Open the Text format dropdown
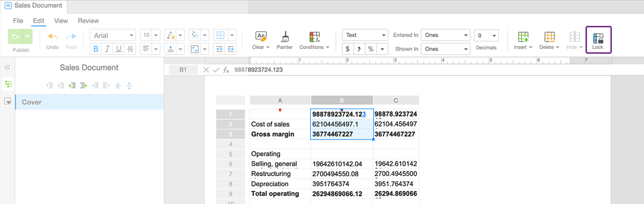Image resolution: width=644 pixels, height=204 pixels. click(365, 35)
